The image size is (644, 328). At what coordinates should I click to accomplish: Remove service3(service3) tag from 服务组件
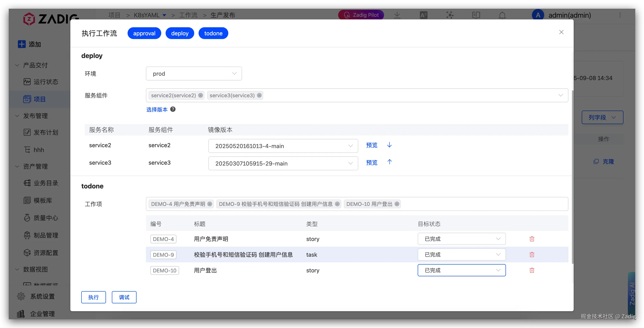259,95
